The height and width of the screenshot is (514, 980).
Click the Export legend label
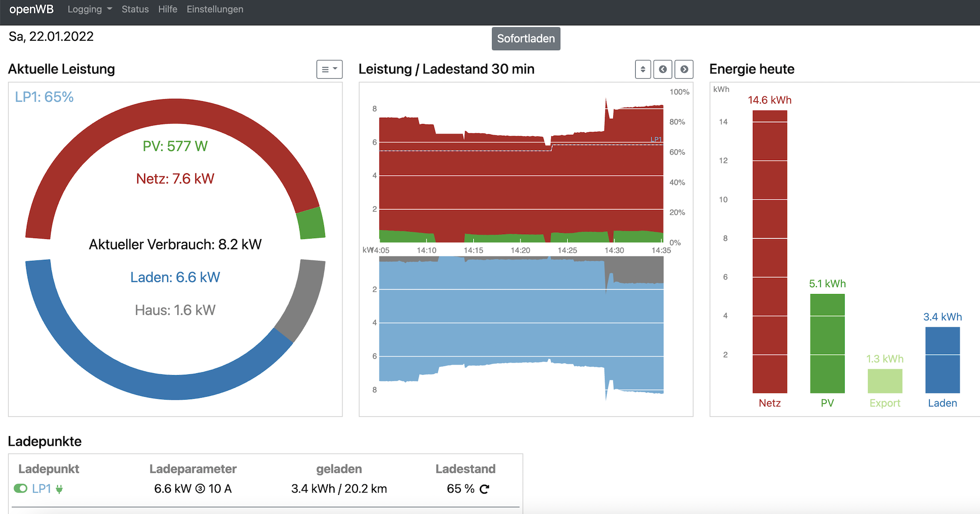pos(885,403)
